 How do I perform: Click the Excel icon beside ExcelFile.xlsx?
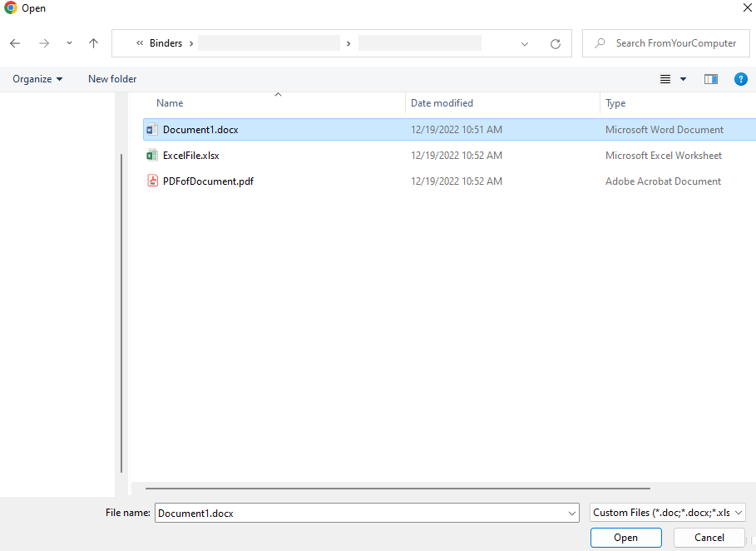coord(152,155)
